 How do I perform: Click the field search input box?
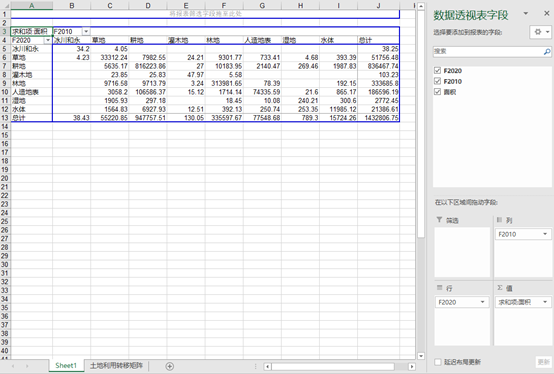488,52
